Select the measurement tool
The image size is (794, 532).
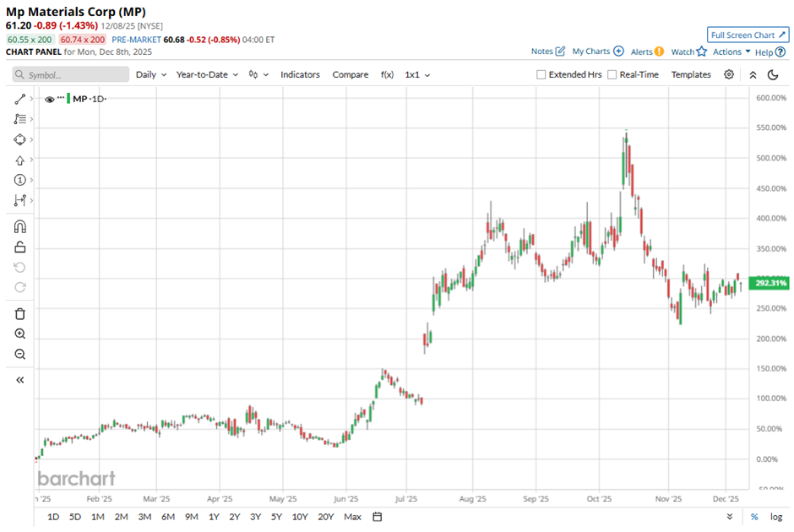point(19,200)
